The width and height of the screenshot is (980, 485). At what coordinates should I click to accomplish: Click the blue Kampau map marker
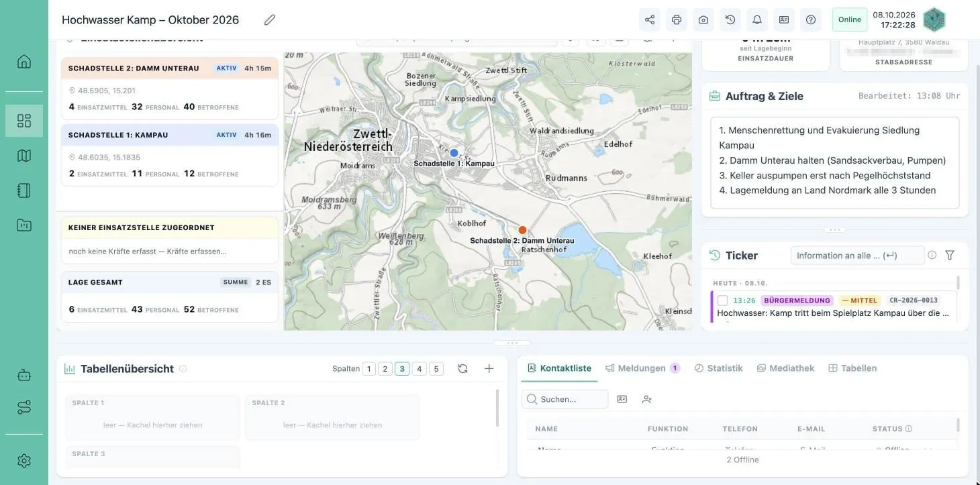[x=454, y=153]
